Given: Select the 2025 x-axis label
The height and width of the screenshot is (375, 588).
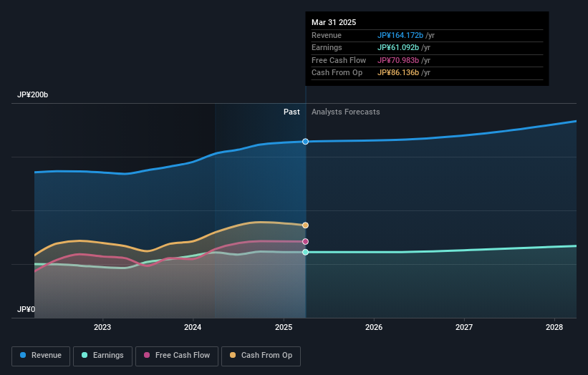Looking at the screenshot, I should 284,327.
